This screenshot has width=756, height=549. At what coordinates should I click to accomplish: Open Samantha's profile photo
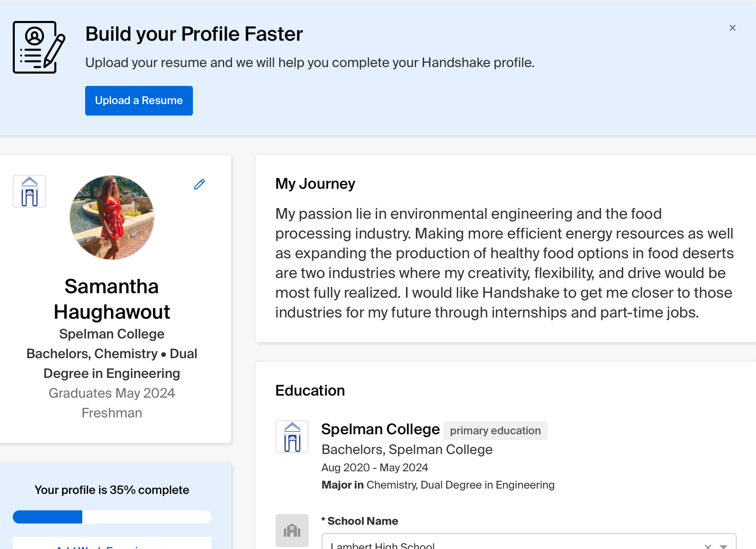pyautogui.click(x=112, y=218)
